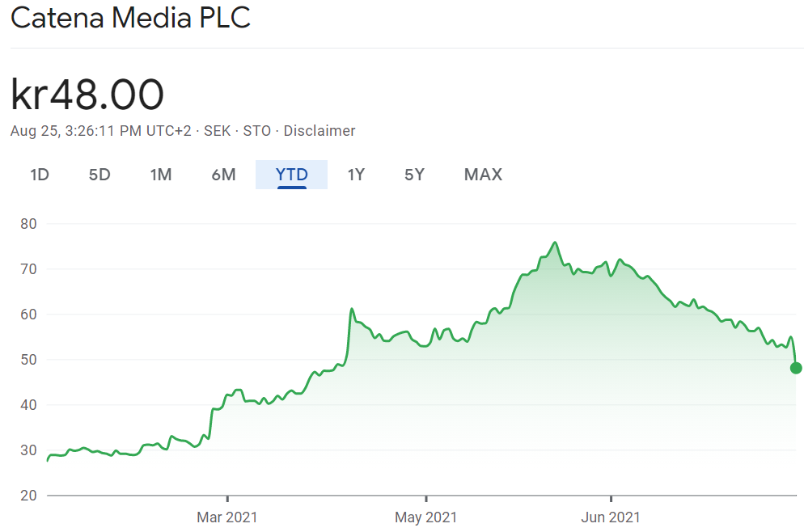This screenshot has width=804, height=532.
Task: Click the Catena Media PLC title
Action: (x=131, y=18)
